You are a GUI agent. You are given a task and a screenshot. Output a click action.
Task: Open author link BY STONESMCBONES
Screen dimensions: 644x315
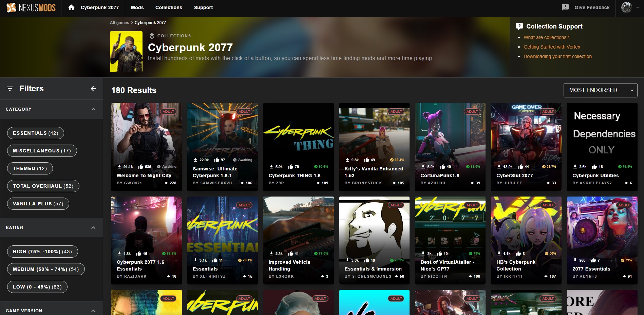coord(368,276)
